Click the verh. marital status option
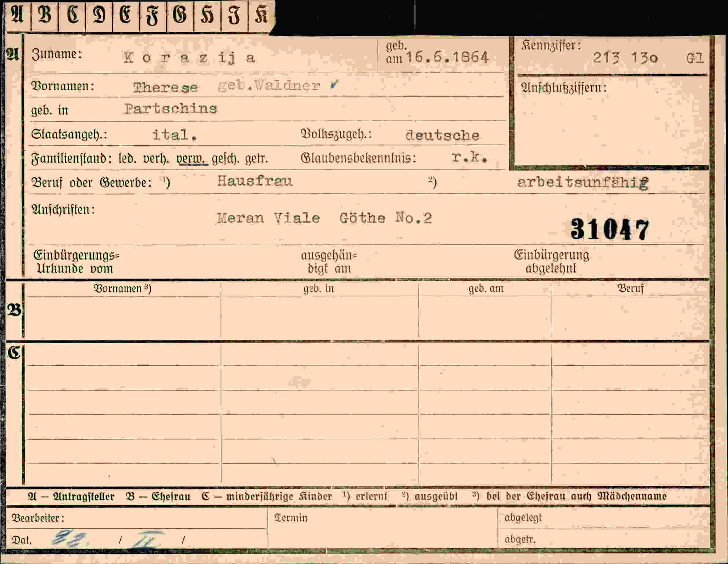The image size is (728, 564). pos(156,158)
